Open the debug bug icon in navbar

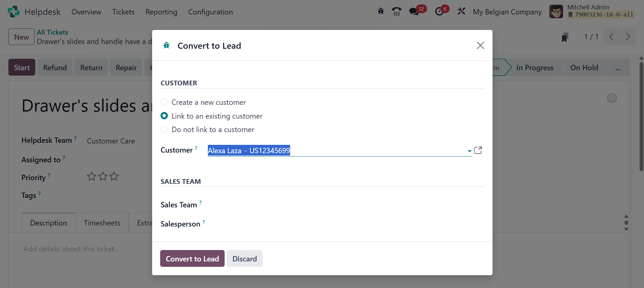381,11
